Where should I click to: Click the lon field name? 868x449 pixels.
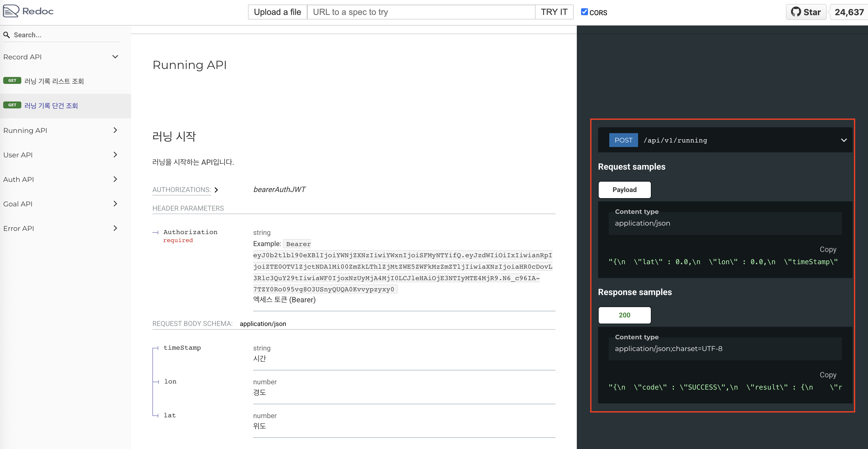pos(170,381)
